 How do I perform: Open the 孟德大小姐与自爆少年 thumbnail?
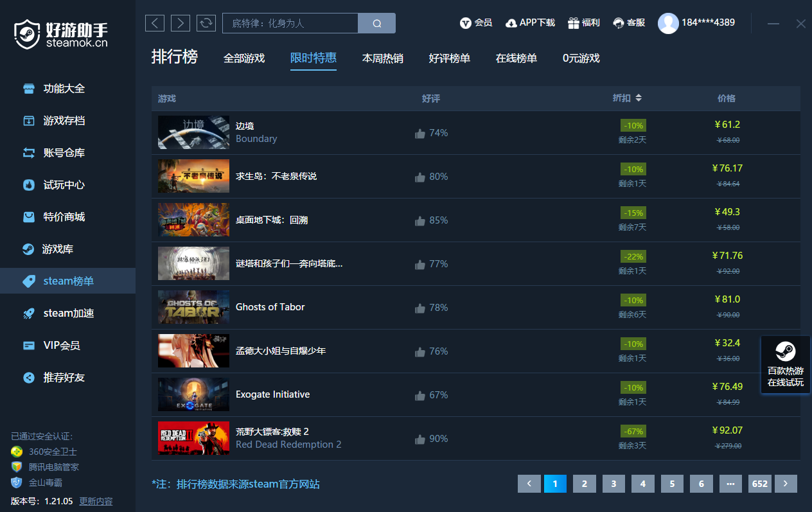point(193,351)
